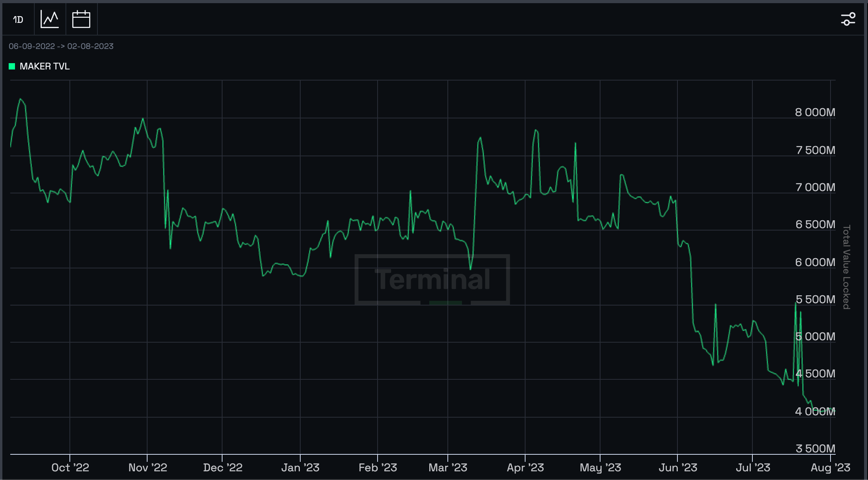Click the 3 500M y-axis value
This screenshot has width=868, height=480.
[815, 449]
